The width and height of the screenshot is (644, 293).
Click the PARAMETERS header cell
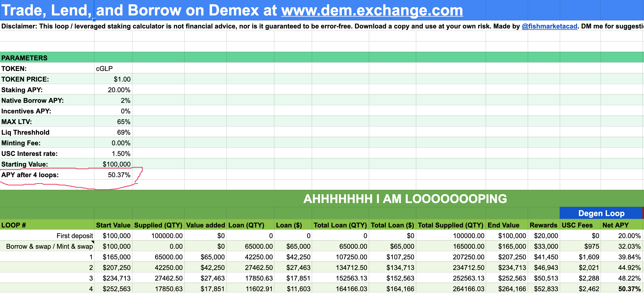(x=47, y=58)
